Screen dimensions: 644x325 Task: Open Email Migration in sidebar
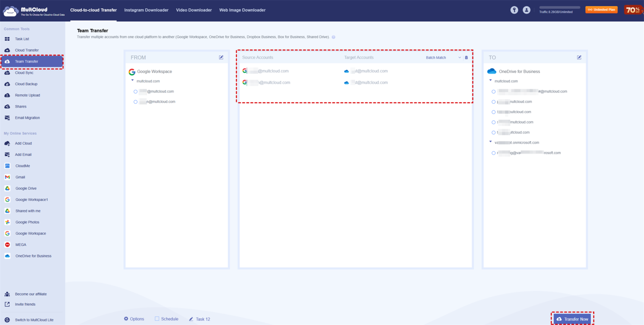[x=27, y=118]
